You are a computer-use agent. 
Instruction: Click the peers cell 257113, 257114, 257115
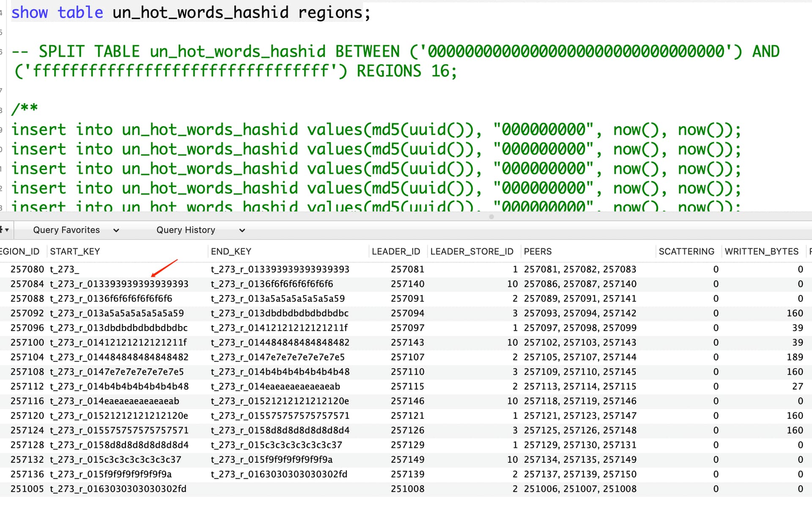(580, 386)
